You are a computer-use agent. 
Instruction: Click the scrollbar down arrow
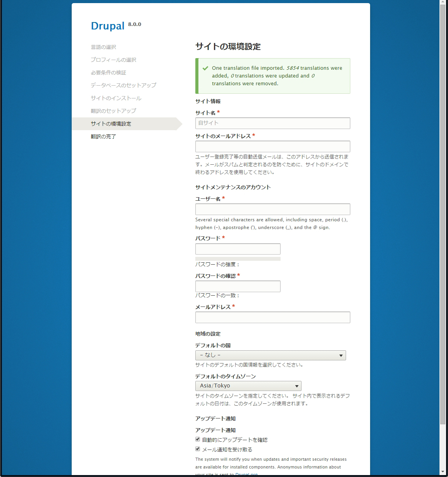pyautogui.click(x=443, y=472)
